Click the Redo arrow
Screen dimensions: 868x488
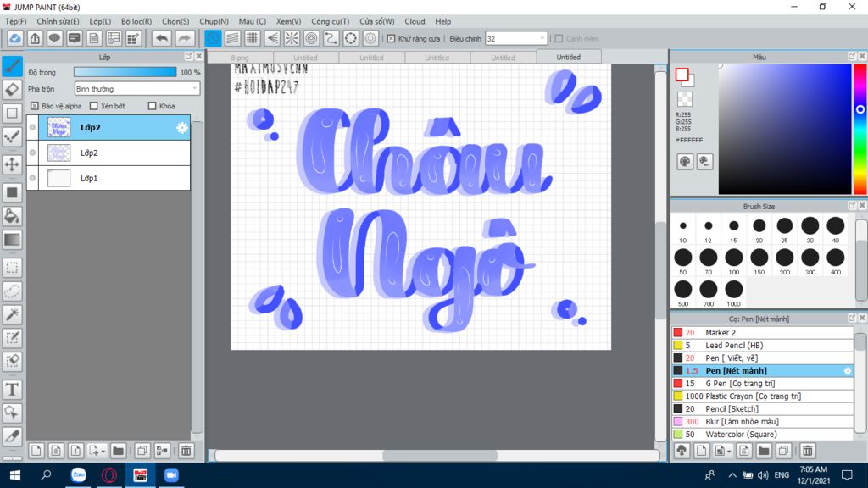184,38
